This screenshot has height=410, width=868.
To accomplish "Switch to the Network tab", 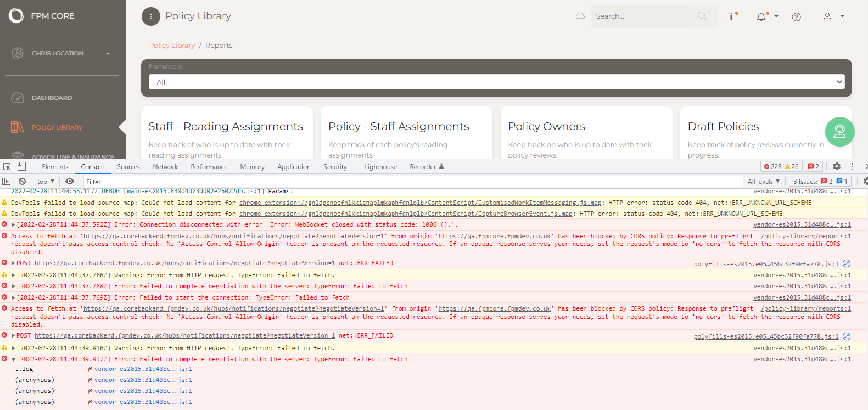I will (x=165, y=167).
